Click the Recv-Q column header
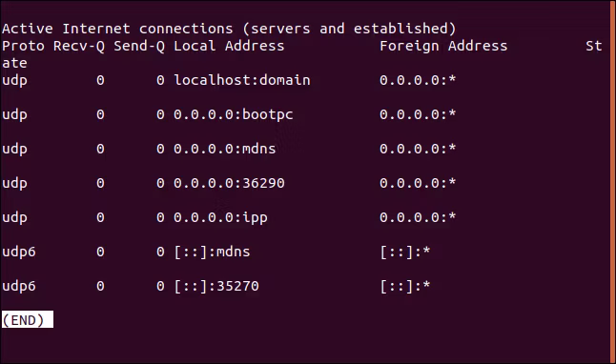The width and height of the screenshot is (616, 364). [x=79, y=46]
